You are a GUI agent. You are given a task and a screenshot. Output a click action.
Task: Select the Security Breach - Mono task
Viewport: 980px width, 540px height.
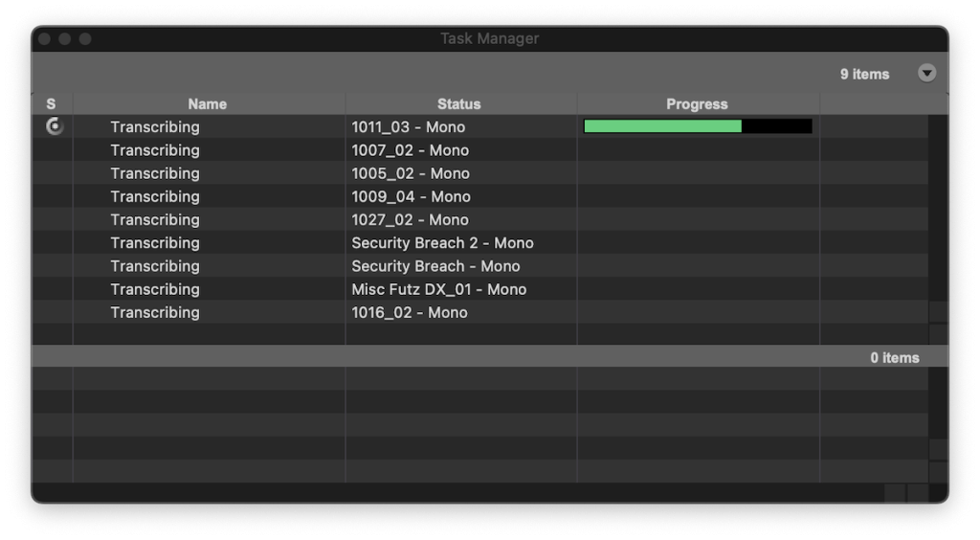click(x=435, y=266)
